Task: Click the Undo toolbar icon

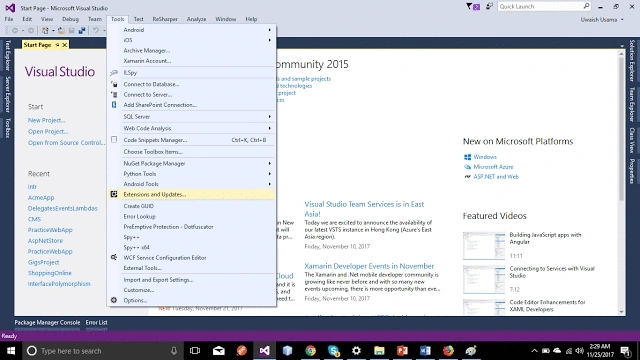Action: [96, 31]
